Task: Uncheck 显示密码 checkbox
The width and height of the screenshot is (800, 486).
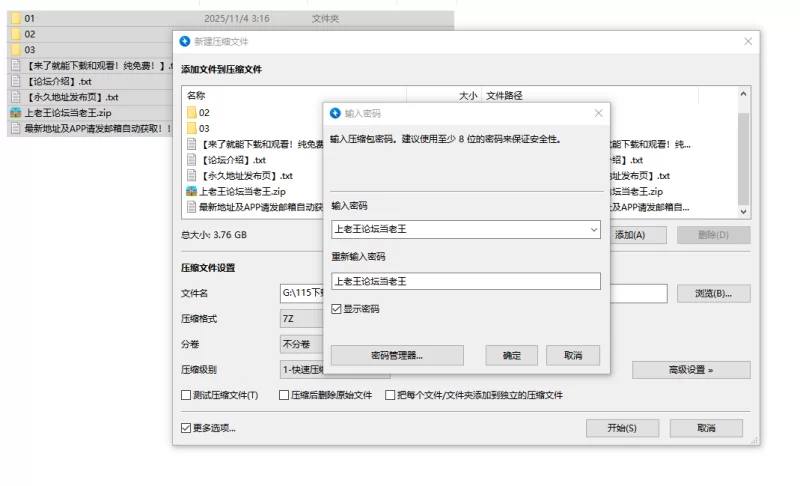Action: pos(336,309)
